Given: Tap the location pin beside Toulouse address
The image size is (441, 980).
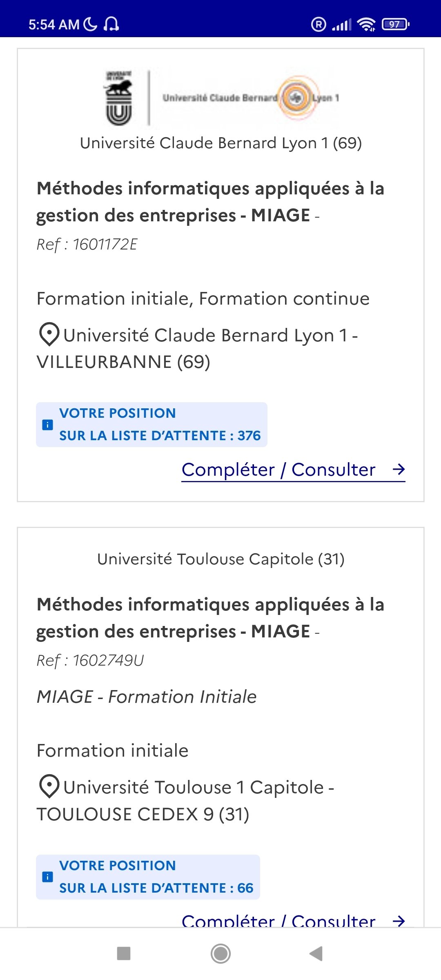Looking at the screenshot, I should point(49,786).
